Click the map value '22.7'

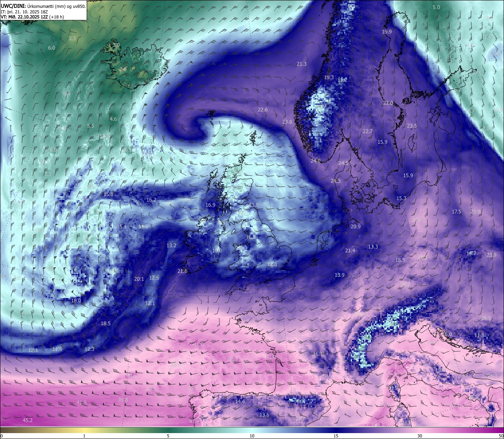click(367, 131)
